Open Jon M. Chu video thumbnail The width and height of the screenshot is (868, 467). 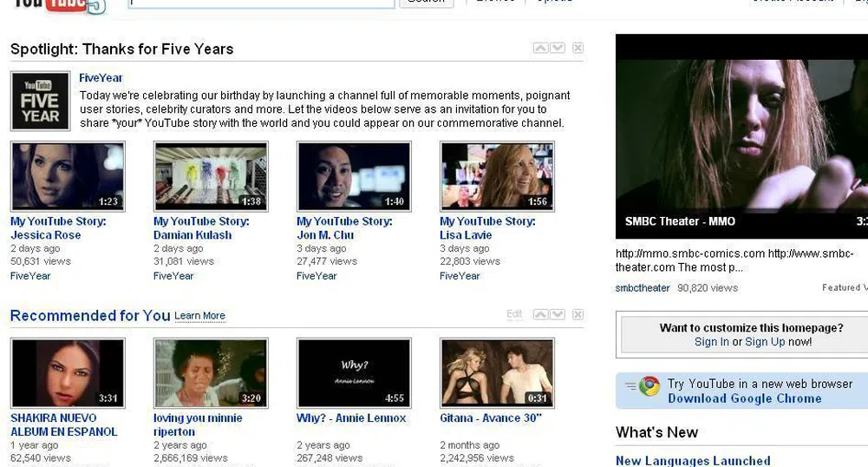pos(355,176)
